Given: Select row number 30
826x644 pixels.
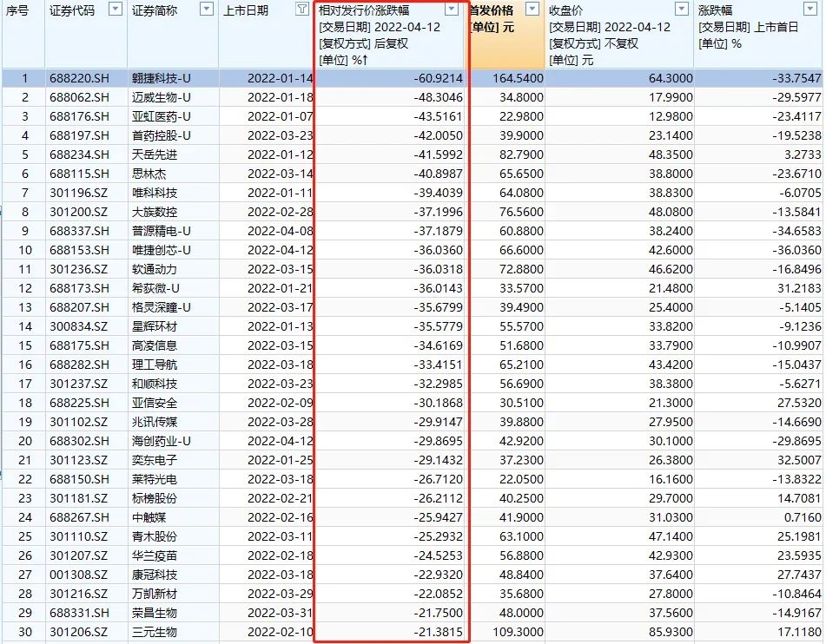Looking at the screenshot, I should (x=25, y=632).
